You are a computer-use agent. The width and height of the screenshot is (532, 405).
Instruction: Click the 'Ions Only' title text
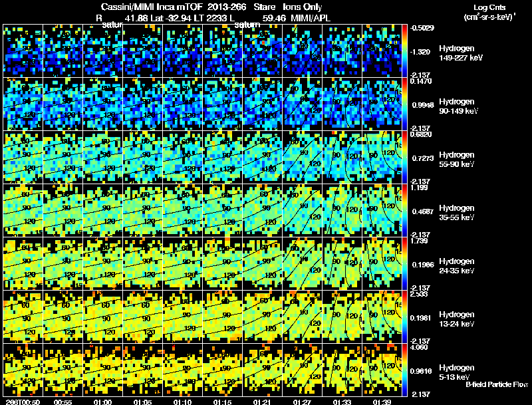coord(303,7)
